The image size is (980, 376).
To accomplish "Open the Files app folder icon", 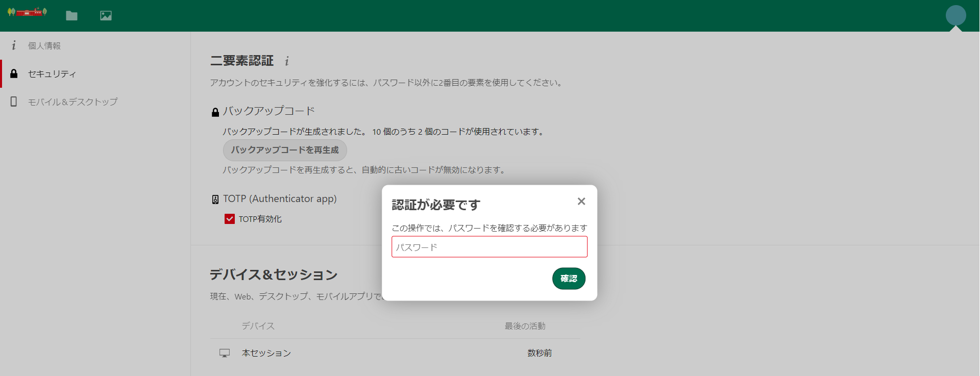I will pyautogui.click(x=71, y=16).
